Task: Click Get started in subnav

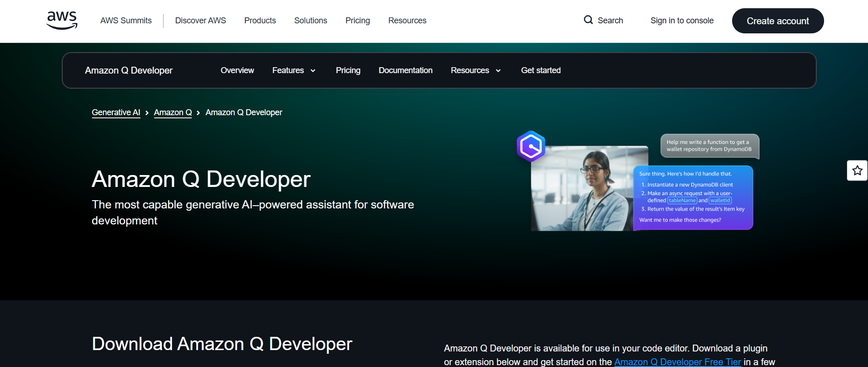Action: [541, 70]
